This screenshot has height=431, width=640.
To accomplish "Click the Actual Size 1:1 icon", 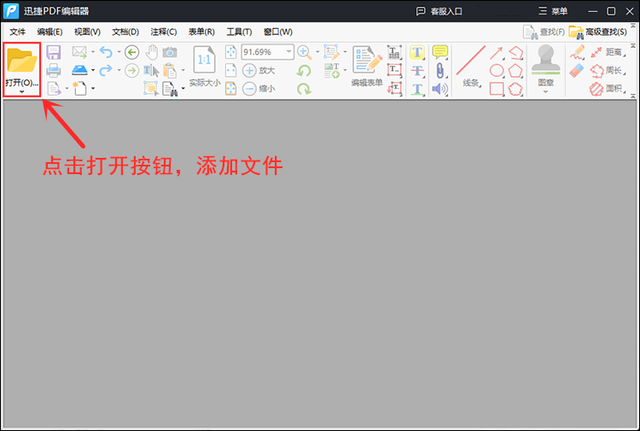I will click(x=204, y=60).
